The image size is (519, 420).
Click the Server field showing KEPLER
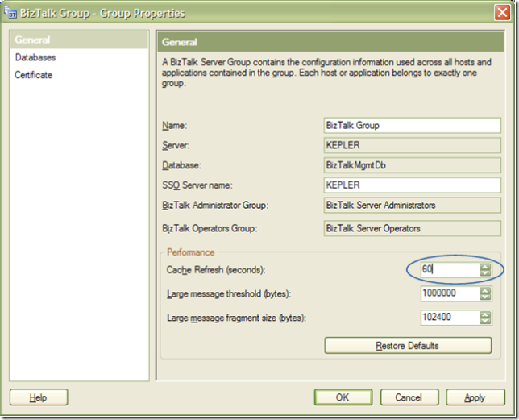pyautogui.click(x=412, y=145)
